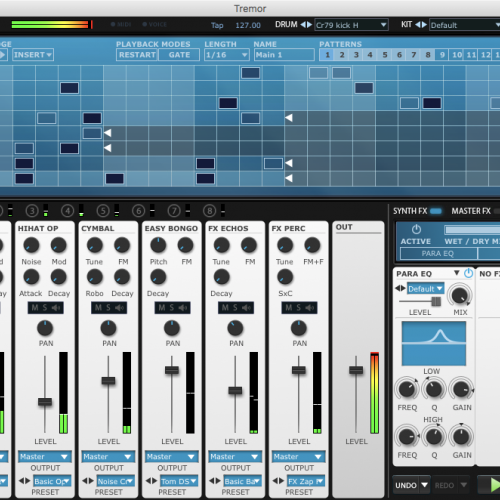Click the OUT master LEVEL fader

click(356, 370)
